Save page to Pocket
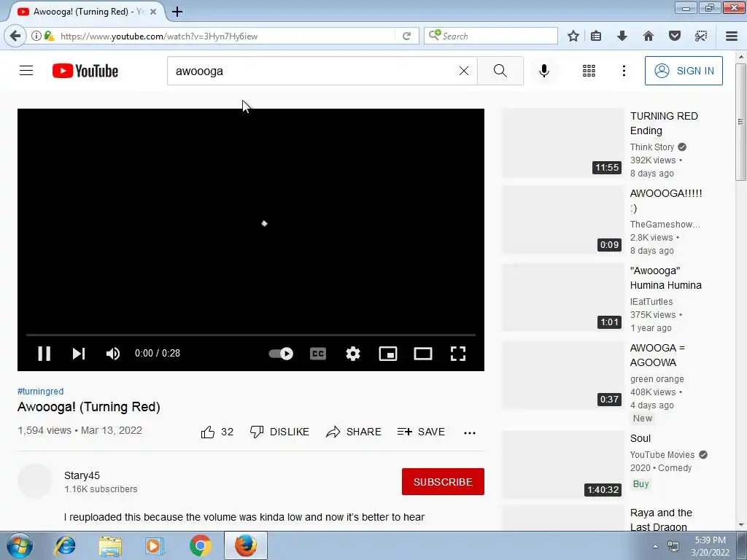Viewport: 747px width, 560px height. 674,36
